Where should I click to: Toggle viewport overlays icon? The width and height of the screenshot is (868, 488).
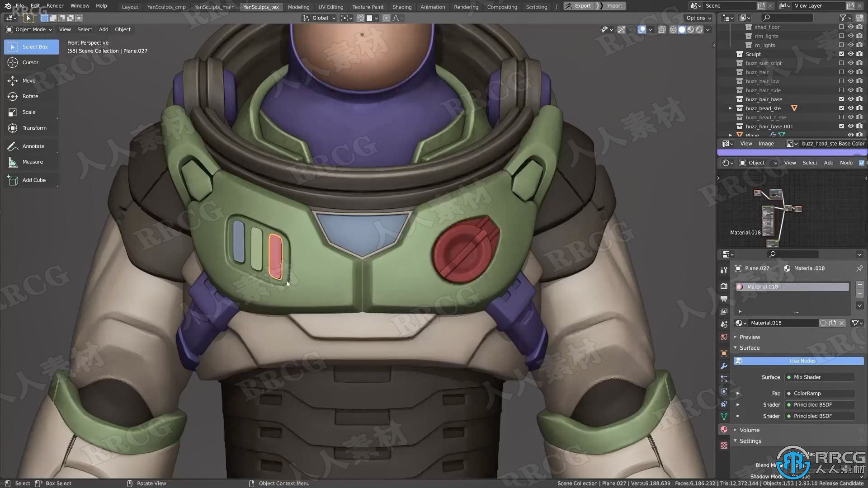(642, 29)
